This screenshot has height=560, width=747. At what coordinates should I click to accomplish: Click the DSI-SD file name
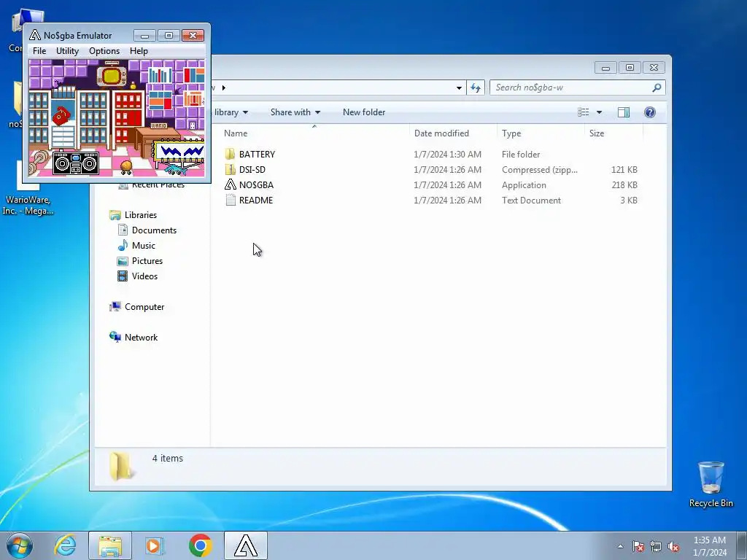252,169
